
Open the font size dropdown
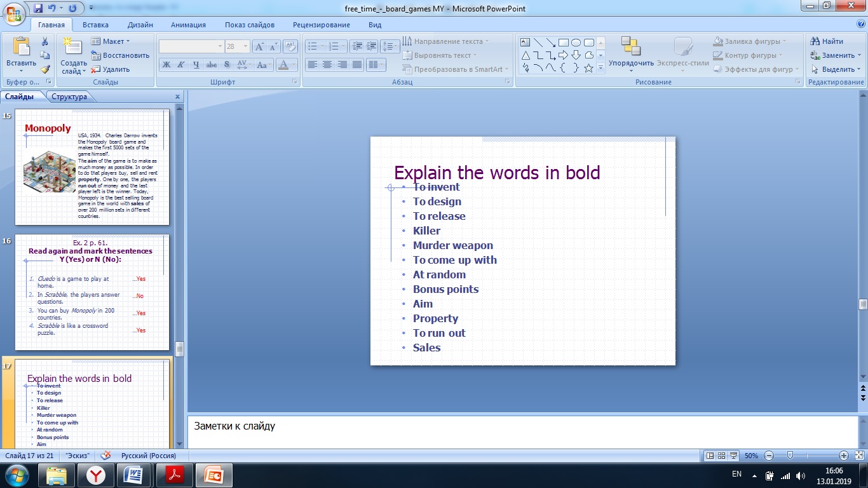pos(246,46)
